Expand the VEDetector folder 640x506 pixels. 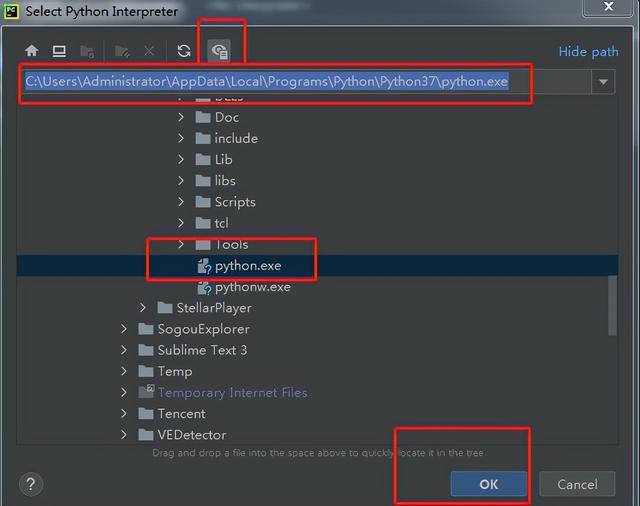point(124,435)
